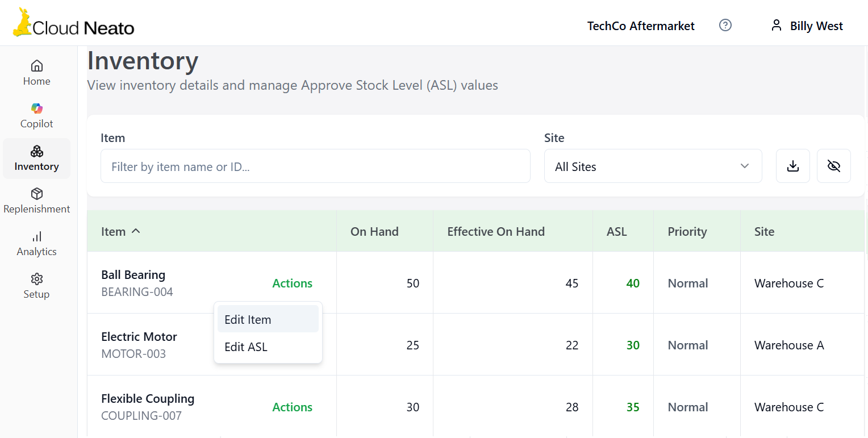This screenshot has width=868, height=438.
Task: Click Effective On Hand value 45
Action: tap(572, 283)
